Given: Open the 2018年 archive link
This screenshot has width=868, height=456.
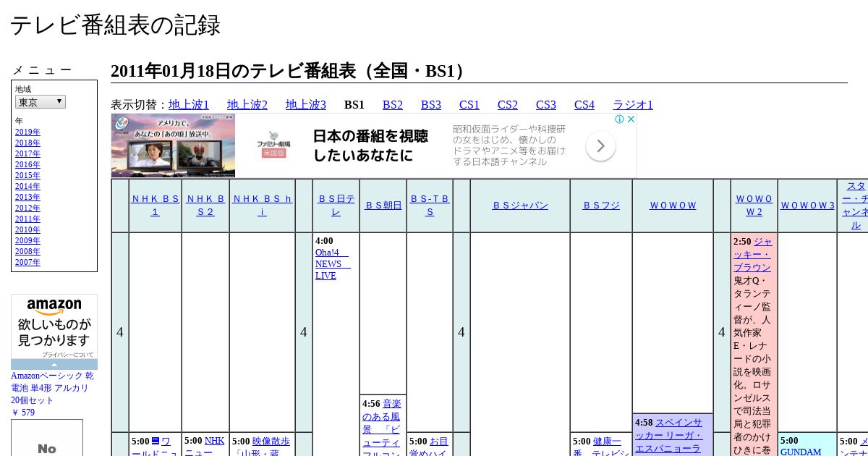Looking at the screenshot, I should point(27,143).
